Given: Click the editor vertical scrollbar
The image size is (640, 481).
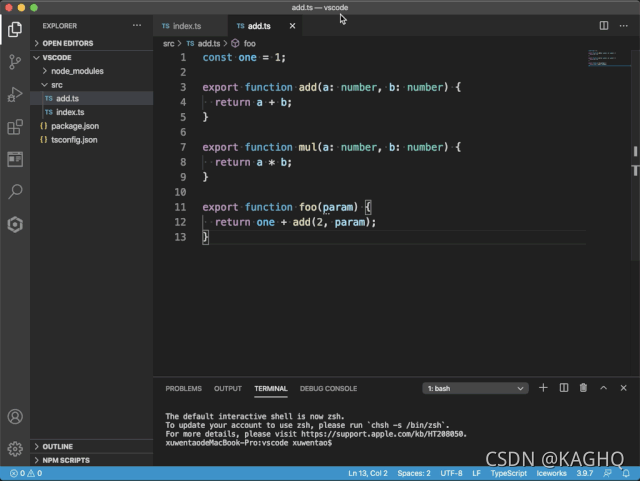Looking at the screenshot, I should pyautogui.click(x=635, y=155).
